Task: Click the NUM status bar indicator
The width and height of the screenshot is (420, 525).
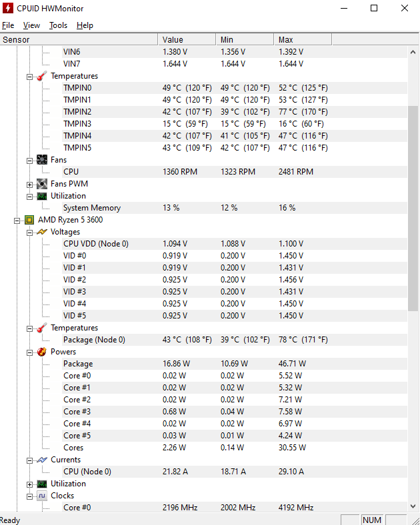Action: click(x=372, y=520)
